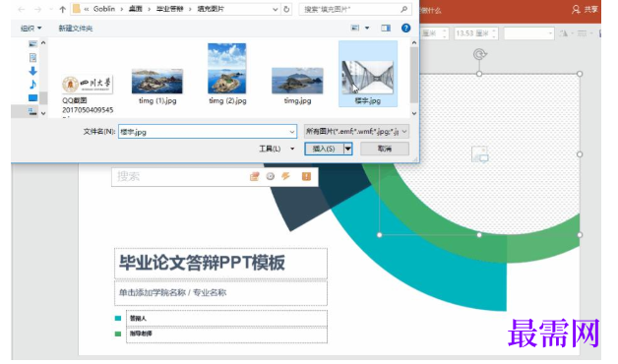Select the Goblin breadcrumb segment
Image resolution: width=618 pixels, height=364 pixels.
[104, 9]
